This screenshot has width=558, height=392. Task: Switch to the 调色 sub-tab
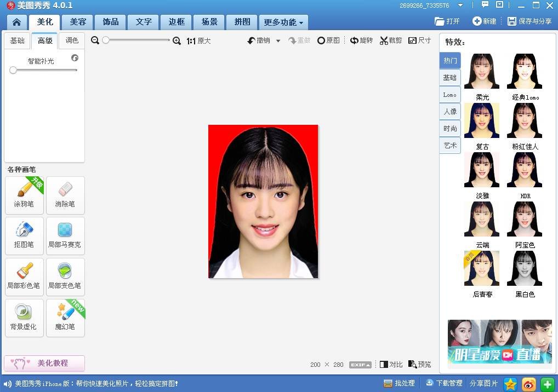[72, 41]
